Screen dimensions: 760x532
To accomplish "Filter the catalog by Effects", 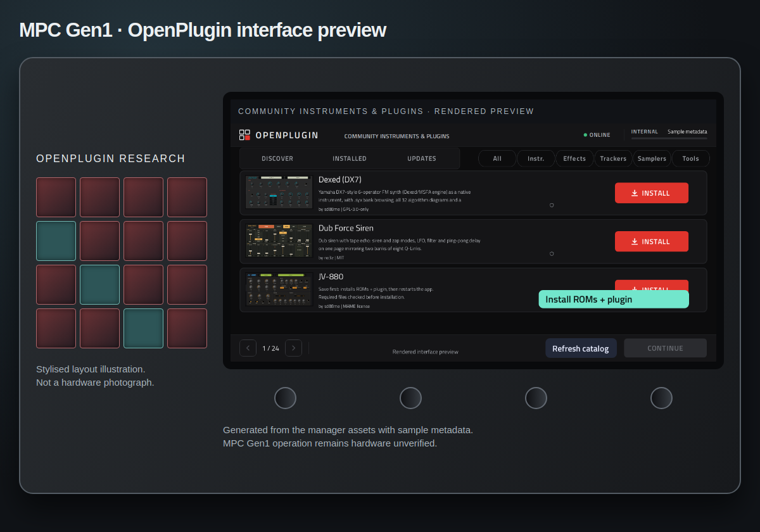I will pyautogui.click(x=574, y=158).
